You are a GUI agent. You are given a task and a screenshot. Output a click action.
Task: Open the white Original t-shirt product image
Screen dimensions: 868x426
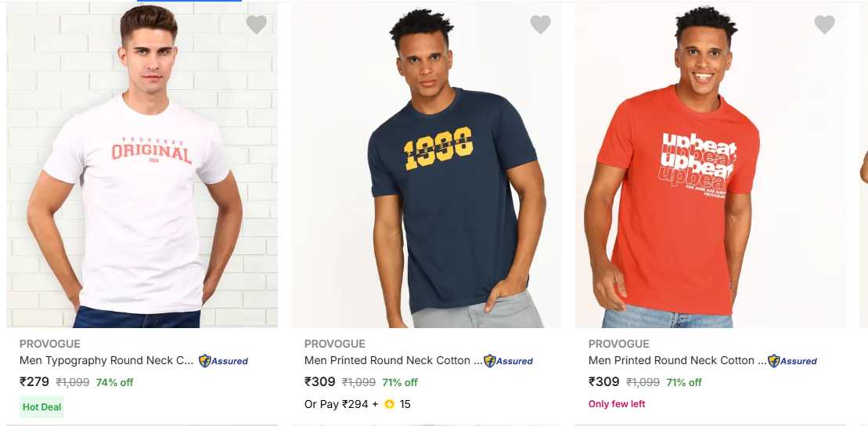tap(142, 164)
